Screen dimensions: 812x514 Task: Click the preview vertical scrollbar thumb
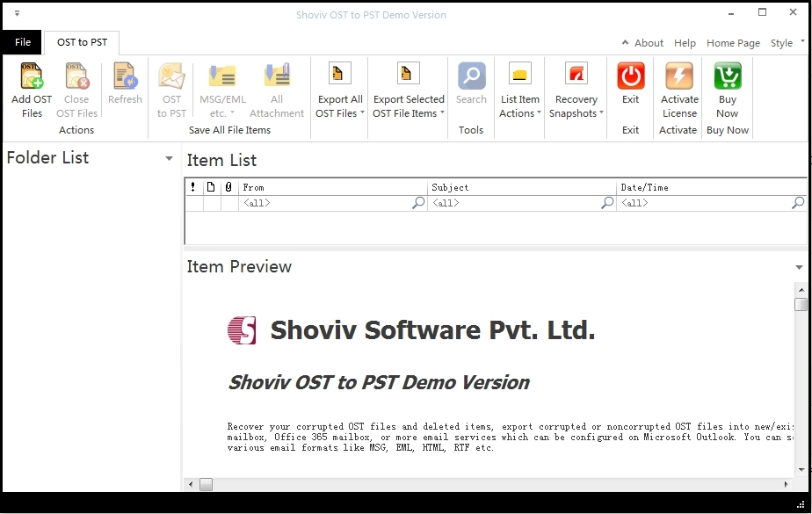(801, 304)
